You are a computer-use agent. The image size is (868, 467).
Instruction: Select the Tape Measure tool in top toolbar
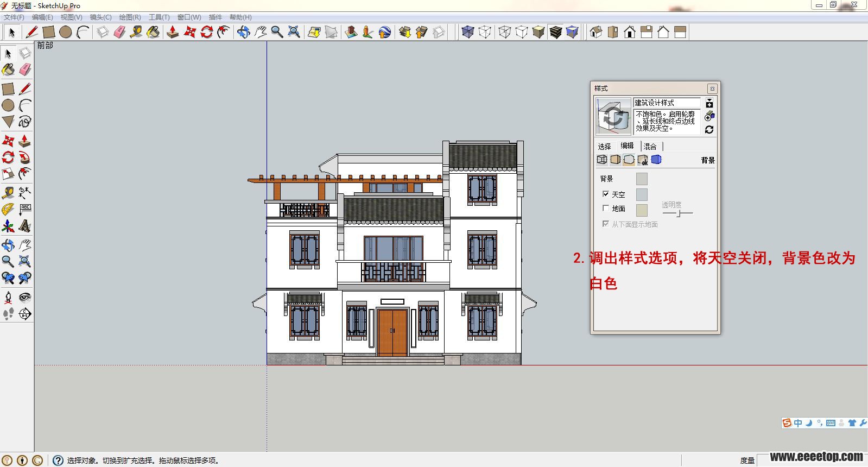pos(136,32)
